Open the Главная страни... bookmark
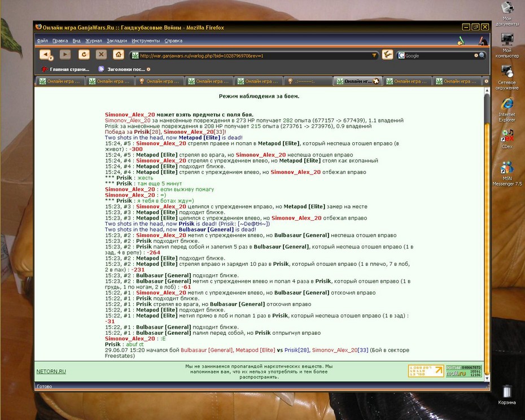 click(x=65, y=69)
